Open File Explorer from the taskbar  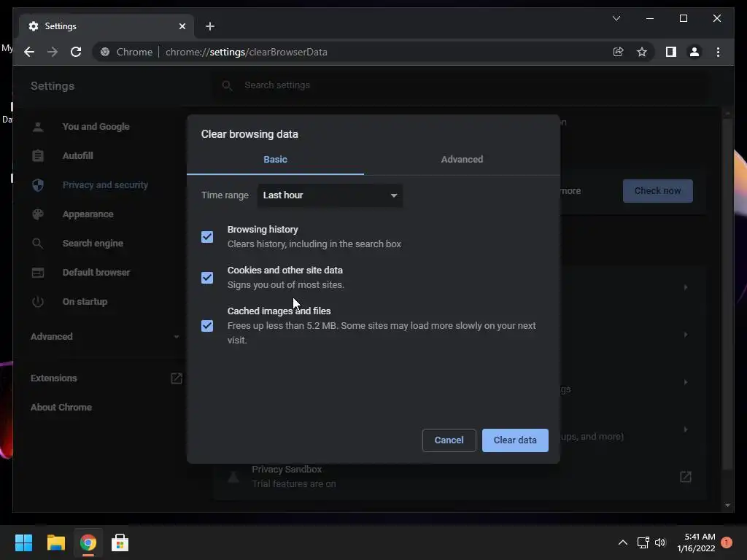point(55,542)
